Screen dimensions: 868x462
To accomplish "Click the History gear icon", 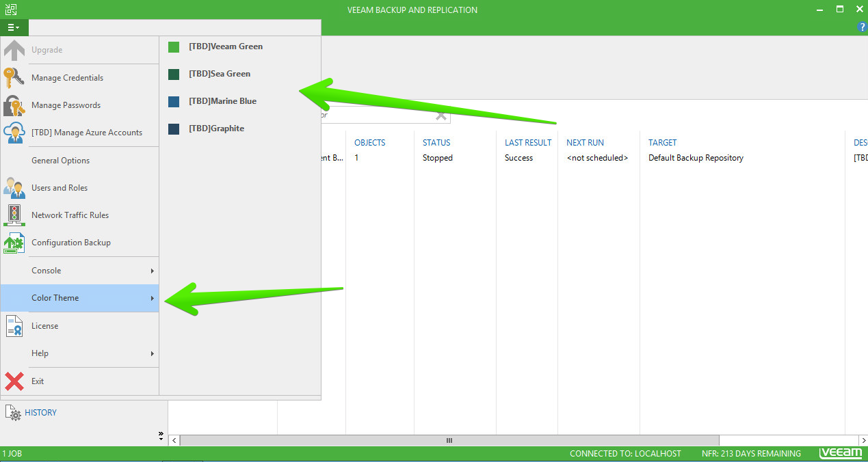I will (x=13, y=413).
